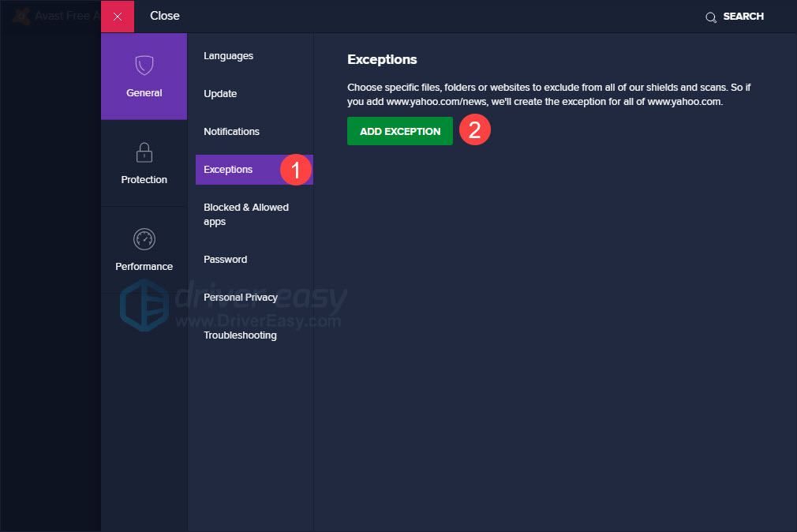Open Performance via the speedometer icon
Viewport: 797px width, 532px height.
(x=144, y=238)
